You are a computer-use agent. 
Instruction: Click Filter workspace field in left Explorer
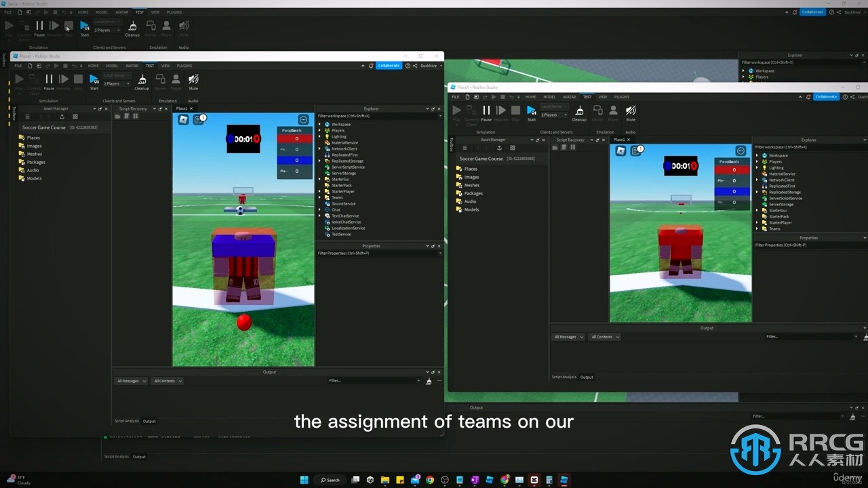(378, 116)
